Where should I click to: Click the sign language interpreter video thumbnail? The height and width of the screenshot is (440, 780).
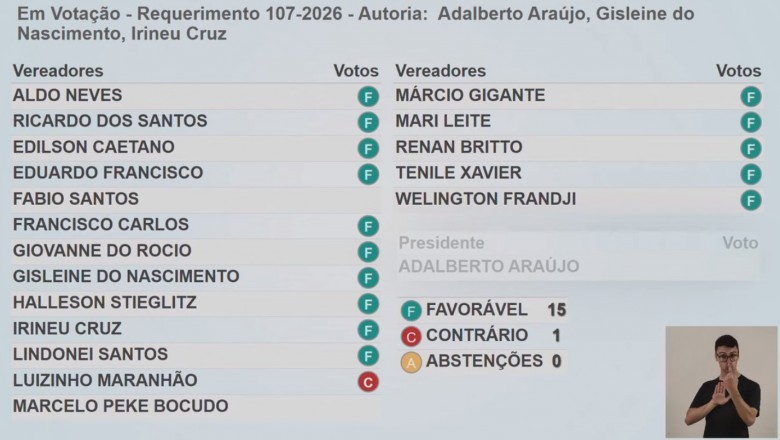[x=721, y=381]
